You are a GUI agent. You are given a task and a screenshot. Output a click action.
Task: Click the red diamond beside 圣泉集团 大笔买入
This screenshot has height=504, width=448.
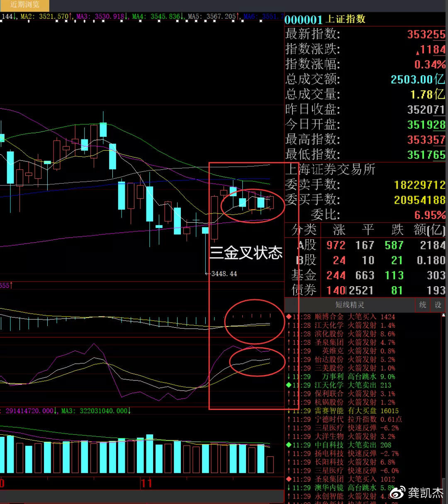click(288, 479)
